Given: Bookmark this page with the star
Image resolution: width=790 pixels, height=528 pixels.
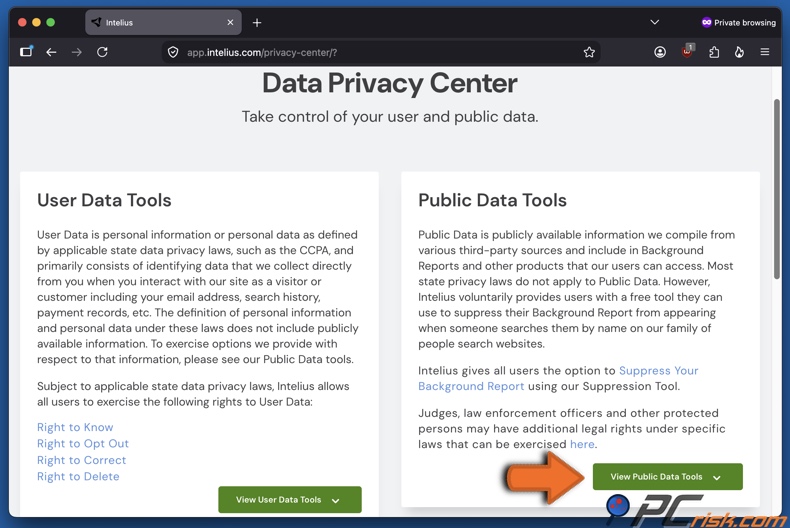Looking at the screenshot, I should [589, 52].
